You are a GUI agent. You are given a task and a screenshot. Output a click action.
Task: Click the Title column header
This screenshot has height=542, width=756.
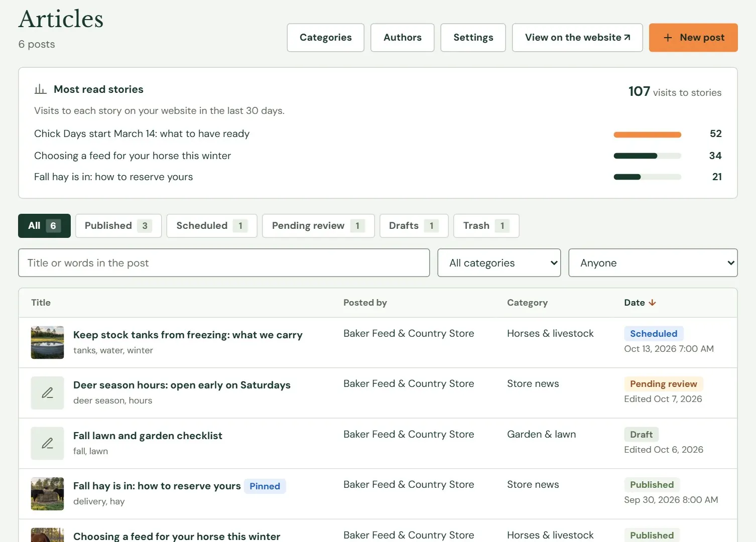[41, 303]
